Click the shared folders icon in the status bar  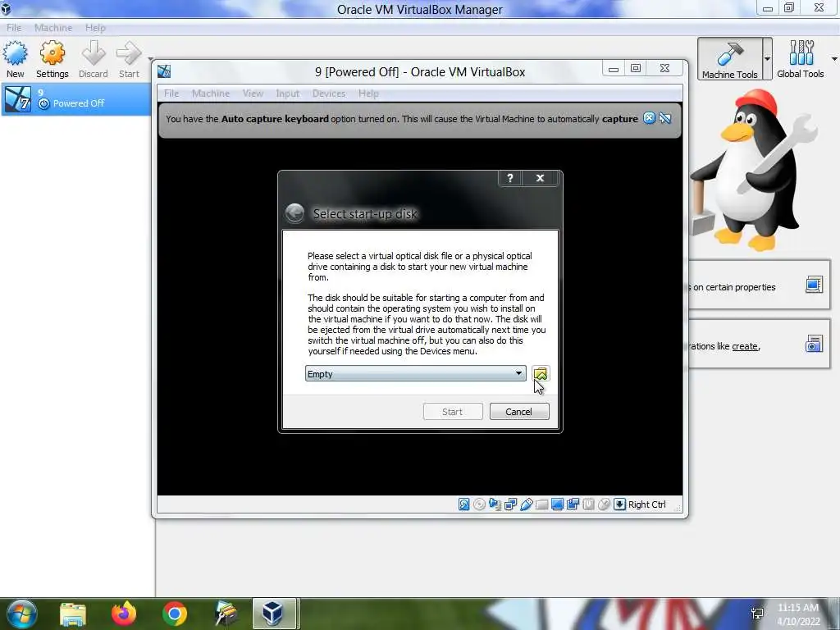541,504
